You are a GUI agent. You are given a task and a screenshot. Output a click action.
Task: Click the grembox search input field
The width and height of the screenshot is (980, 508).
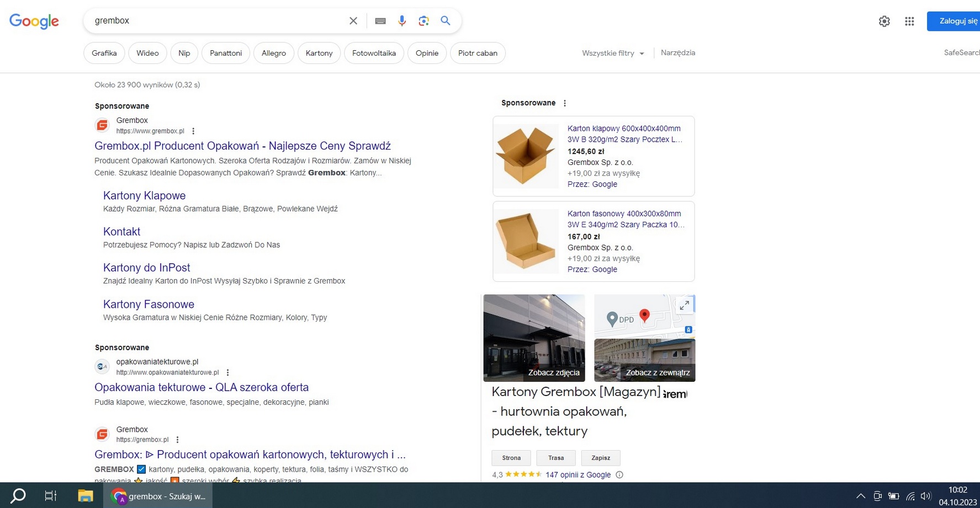(x=218, y=21)
